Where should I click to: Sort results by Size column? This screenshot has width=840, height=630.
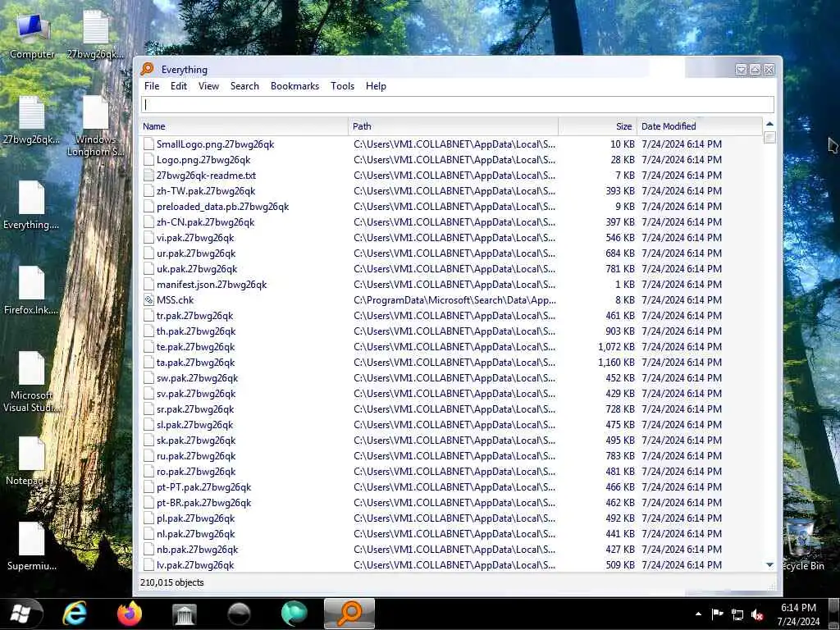[x=597, y=126]
